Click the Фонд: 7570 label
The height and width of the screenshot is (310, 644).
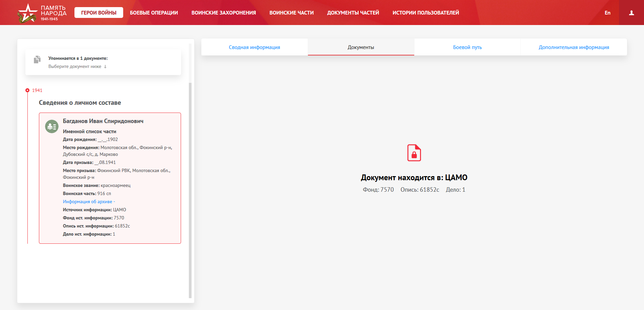click(x=378, y=190)
